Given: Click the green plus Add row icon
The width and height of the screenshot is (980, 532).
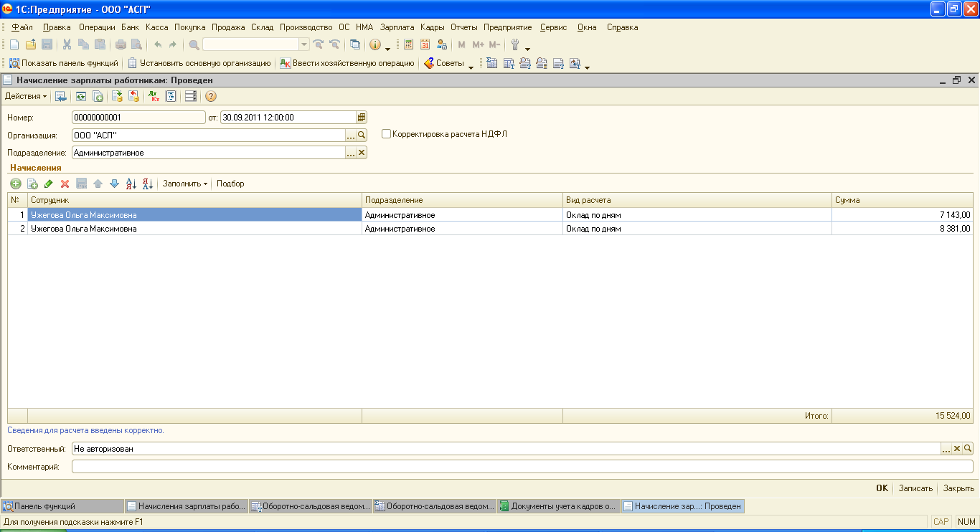Looking at the screenshot, I should pos(16,184).
